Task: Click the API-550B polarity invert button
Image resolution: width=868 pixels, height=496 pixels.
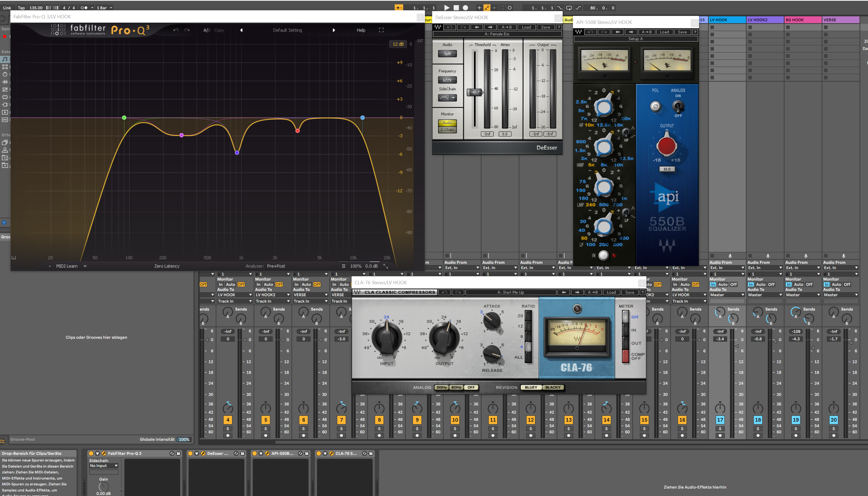Action: point(655,106)
